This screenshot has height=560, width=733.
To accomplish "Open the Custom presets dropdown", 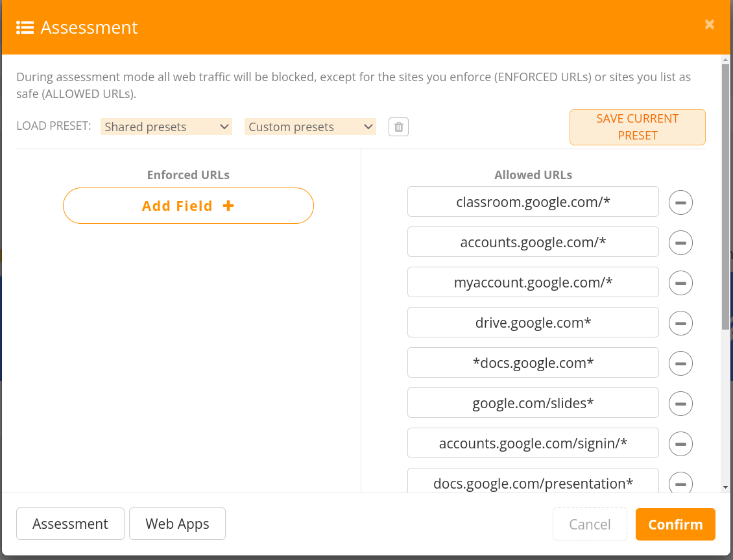I will coord(311,127).
